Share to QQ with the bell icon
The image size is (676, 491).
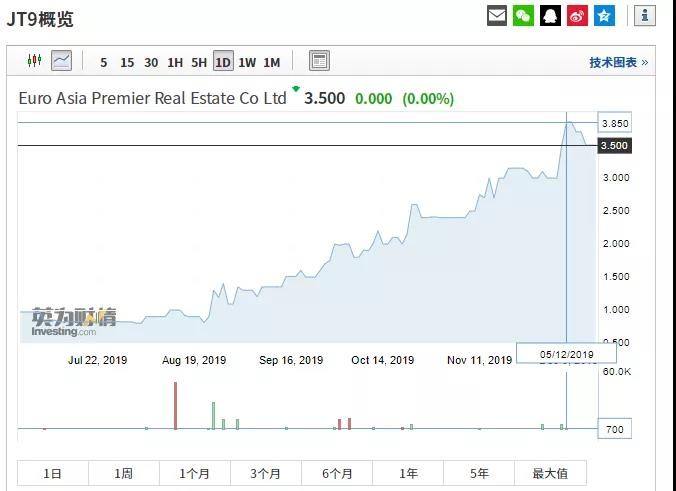click(x=550, y=16)
